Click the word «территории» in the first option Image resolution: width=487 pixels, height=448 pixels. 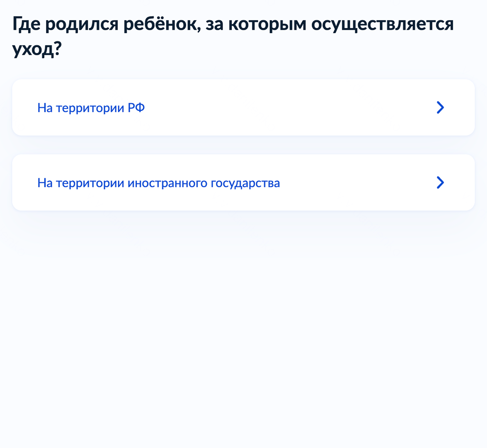pyautogui.click(x=90, y=108)
